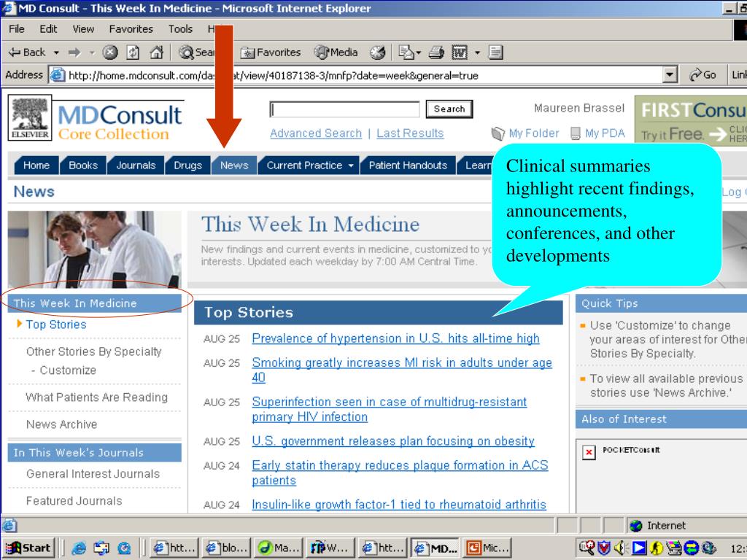Click the Discuss toolbar icon
The image size is (747, 560).
[495, 52]
